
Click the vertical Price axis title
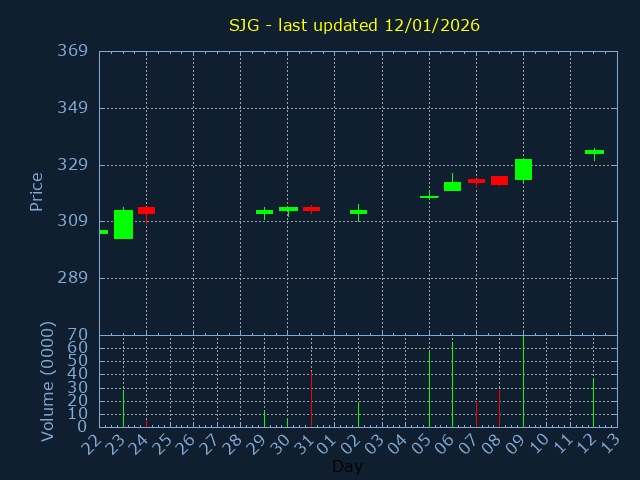tap(37, 191)
